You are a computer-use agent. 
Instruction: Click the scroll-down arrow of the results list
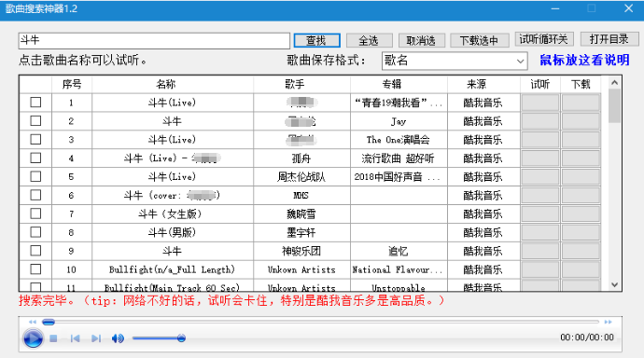point(614,284)
